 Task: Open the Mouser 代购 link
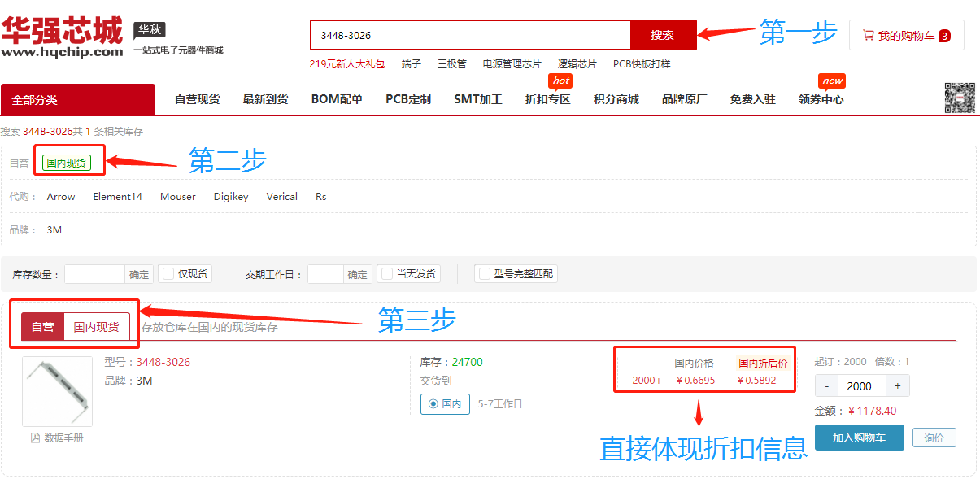coord(177,196)
